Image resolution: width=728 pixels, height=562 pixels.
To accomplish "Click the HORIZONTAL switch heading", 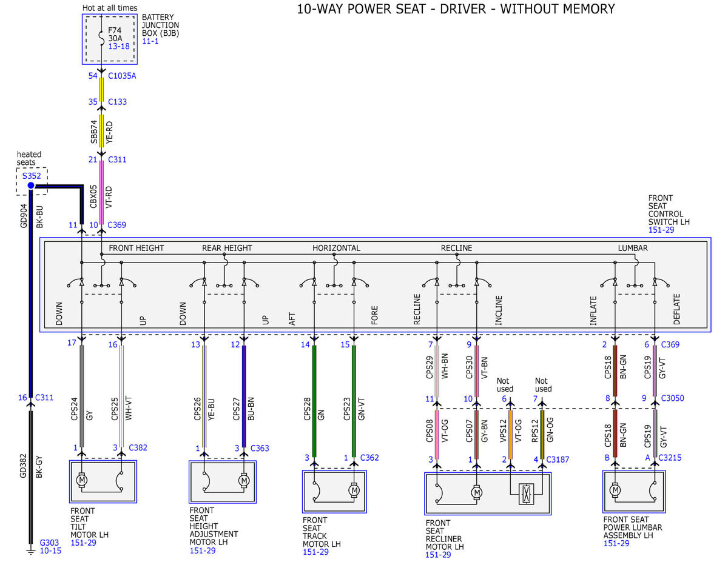I will coord(336,248).
